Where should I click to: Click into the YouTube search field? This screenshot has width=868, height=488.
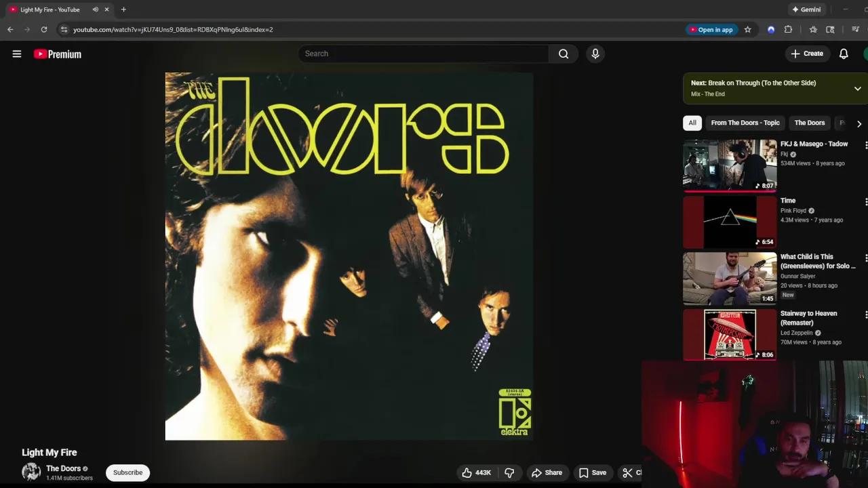(424, 54)
